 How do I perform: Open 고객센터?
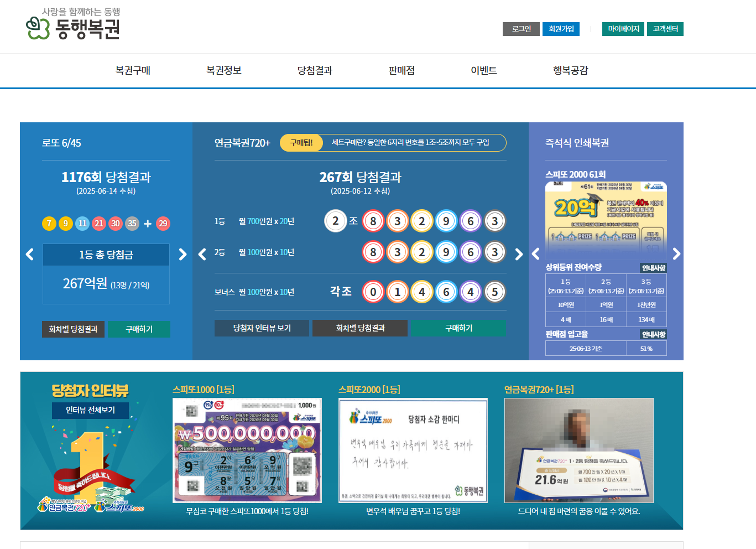pos(665,29)
